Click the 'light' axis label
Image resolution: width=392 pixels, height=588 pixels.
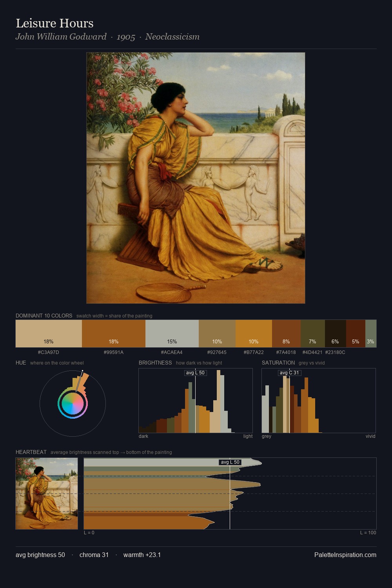(248, 436)
